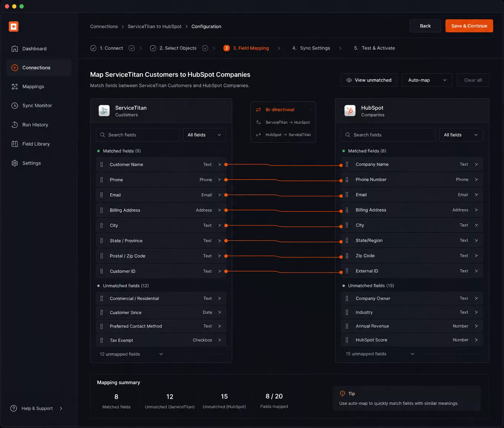
Task: Click orange connector dot on Billing Address ServiceTitan row
Action: (x=226, y=210)
